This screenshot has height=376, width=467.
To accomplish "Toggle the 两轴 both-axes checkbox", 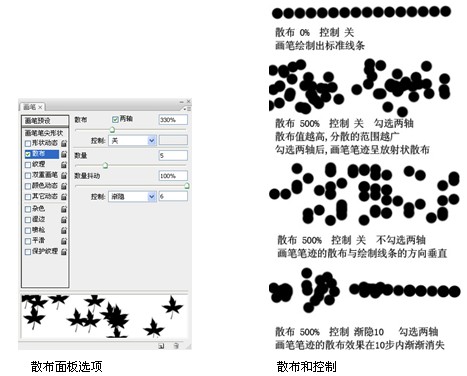I will click(115, 119).
